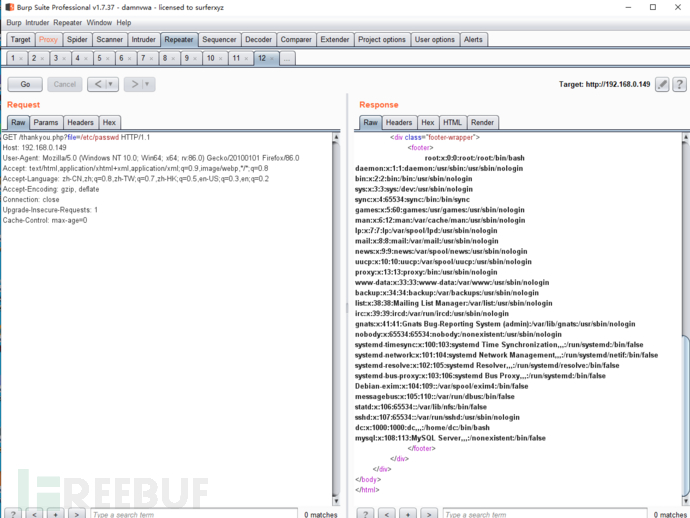Screen dimensions: 690x518
Task: Send the request with Go button
Action: pos(25,84)
